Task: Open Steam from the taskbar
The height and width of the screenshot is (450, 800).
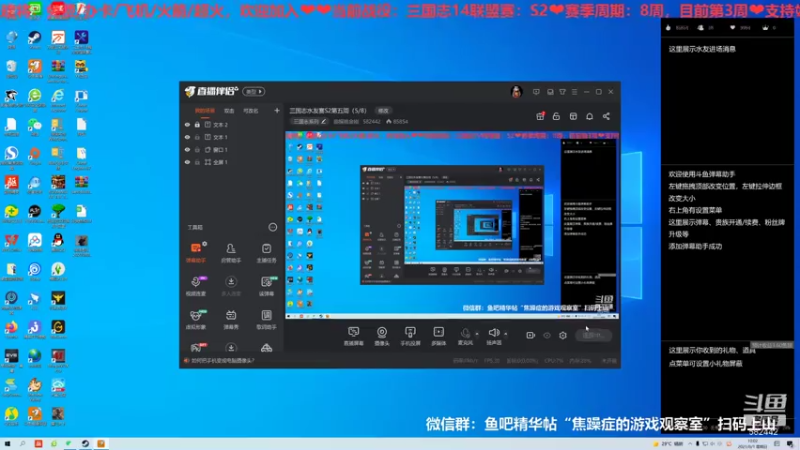Action: [85, 444]
